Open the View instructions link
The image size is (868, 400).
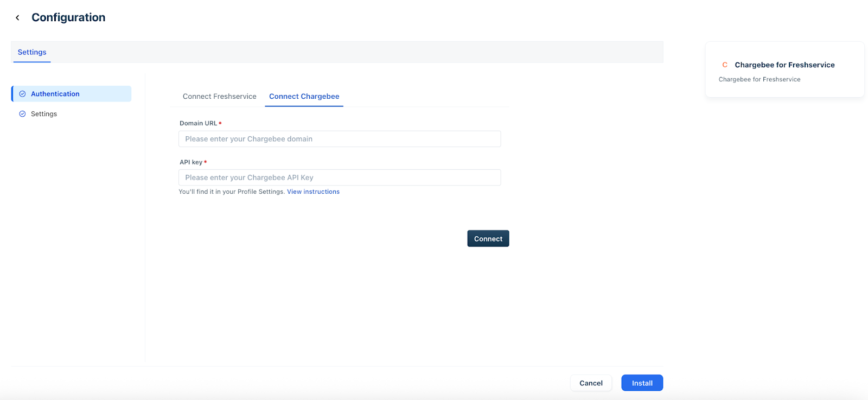(313, 192)
